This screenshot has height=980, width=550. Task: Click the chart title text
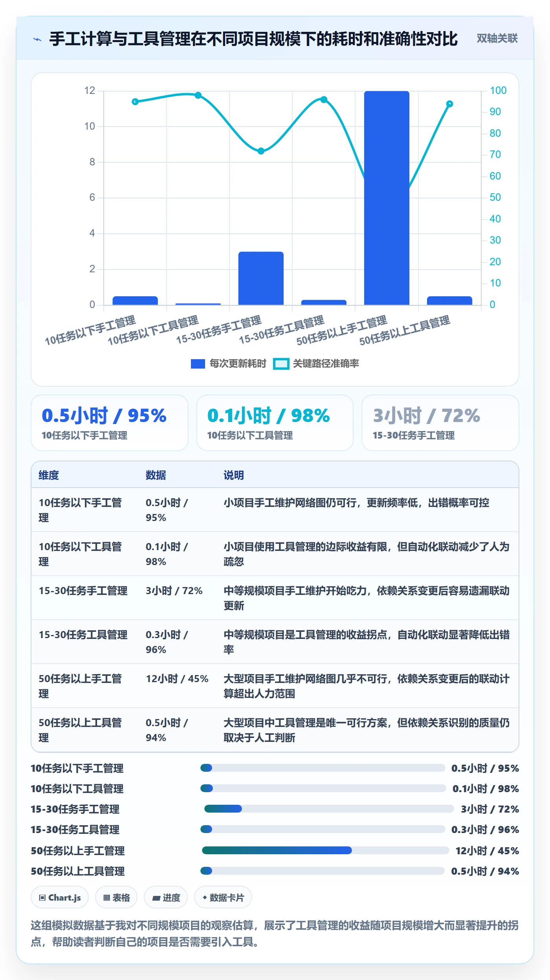(253, 39)
